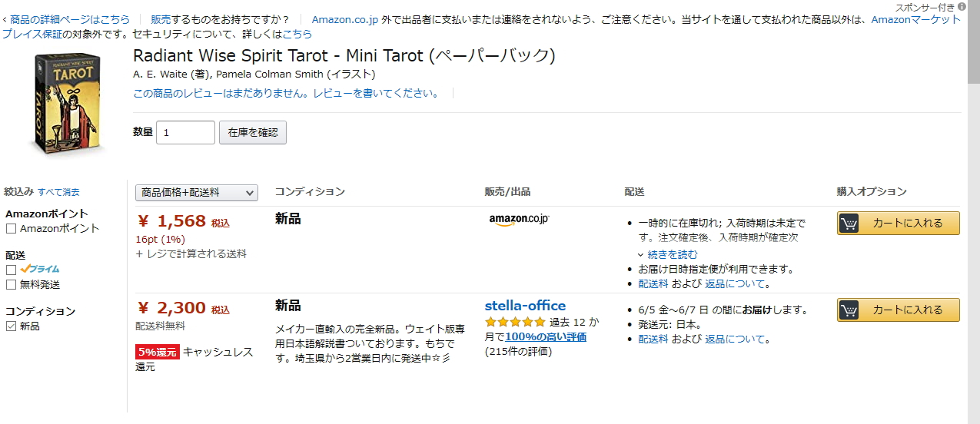This screenshot has height=424, width=980.
Task: Check the Prime delivery filter checkbox
Action: (11, 270)
